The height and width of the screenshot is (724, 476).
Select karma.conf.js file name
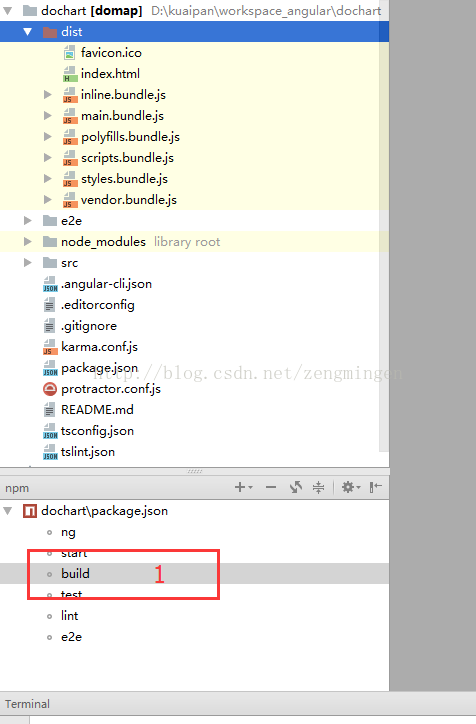click(x=99, y=347)
